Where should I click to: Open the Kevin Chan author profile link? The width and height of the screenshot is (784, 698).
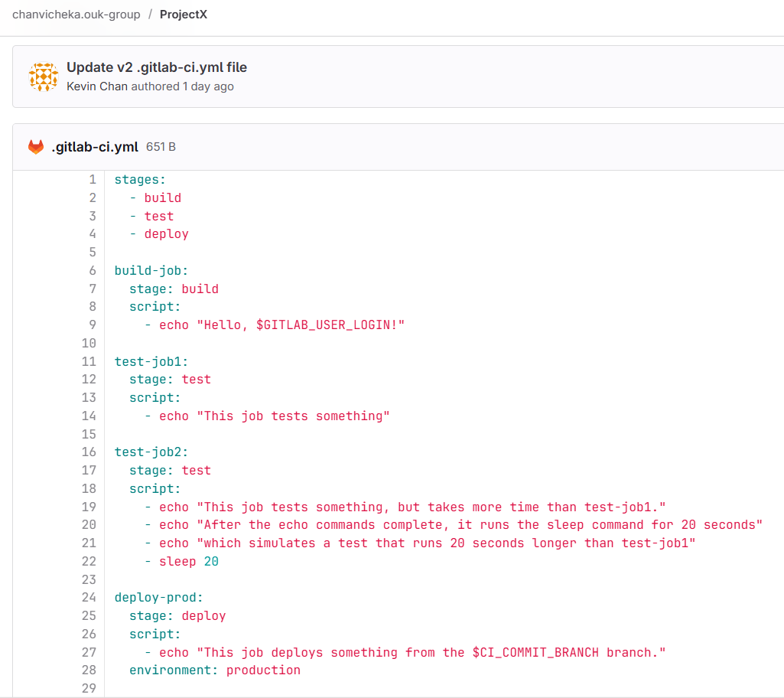point(97,86)
